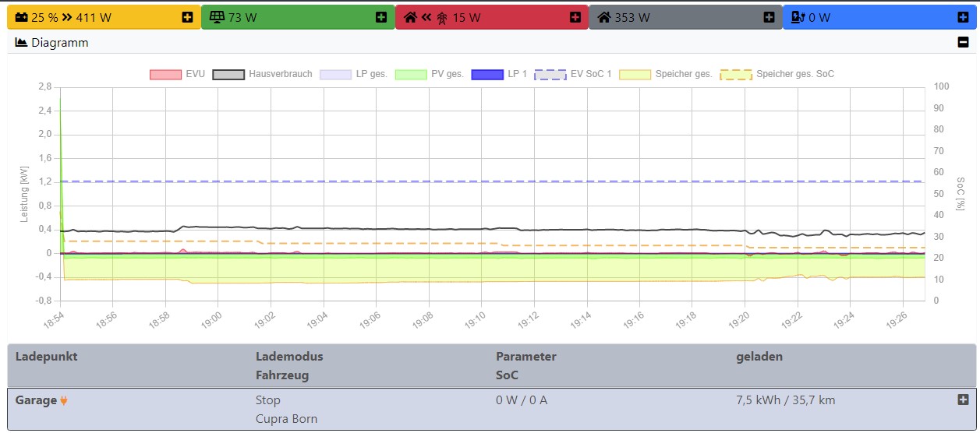
Task: Click the 19:26 time axis label
Action: (x=897, y=319)
